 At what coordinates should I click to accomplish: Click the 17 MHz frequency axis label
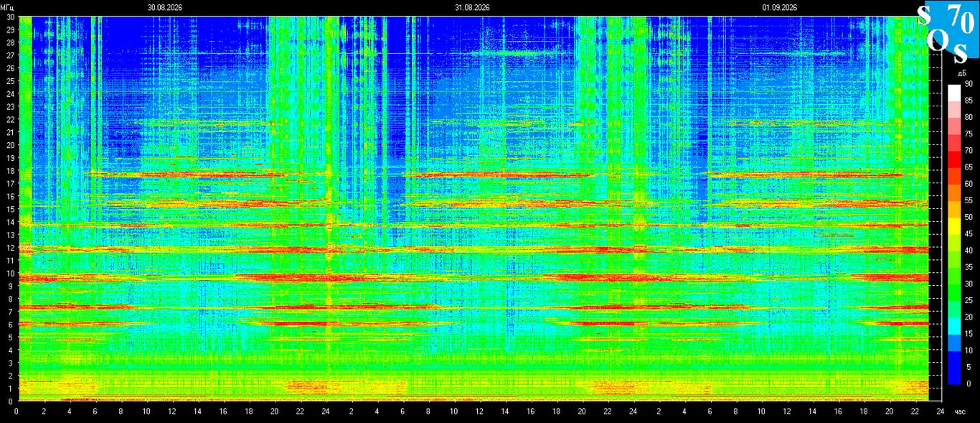pyautogui.click(x=11, y=184)
